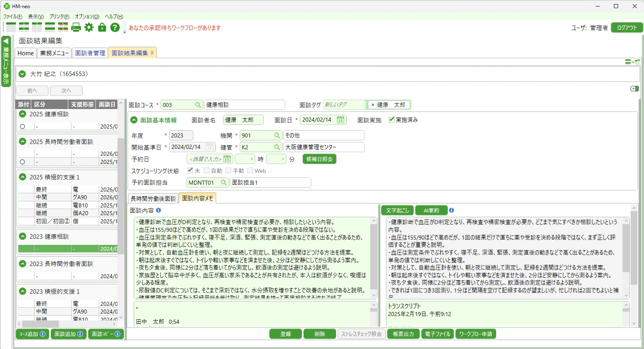The width and height of the screenshot is (644, 349).
Task: Click the ワークフロー申請 button
Action: [475, 334]
